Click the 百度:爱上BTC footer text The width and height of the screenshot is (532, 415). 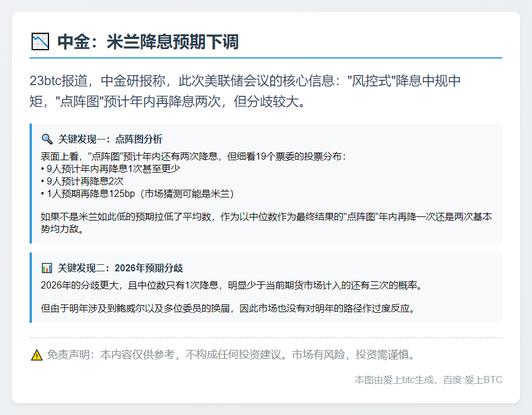pyautogui.click(x=473, y=380)
